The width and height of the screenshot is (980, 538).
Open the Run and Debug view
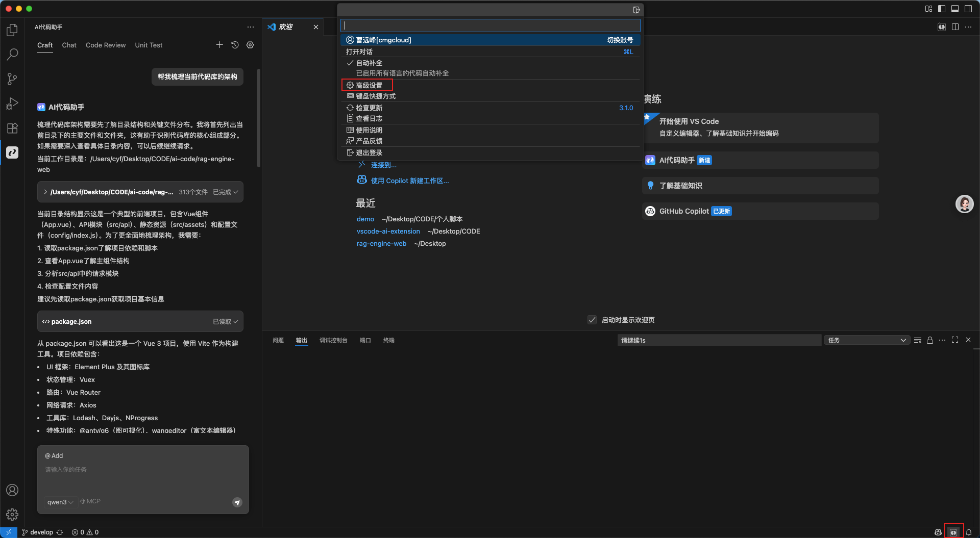(x=12, y=104)
